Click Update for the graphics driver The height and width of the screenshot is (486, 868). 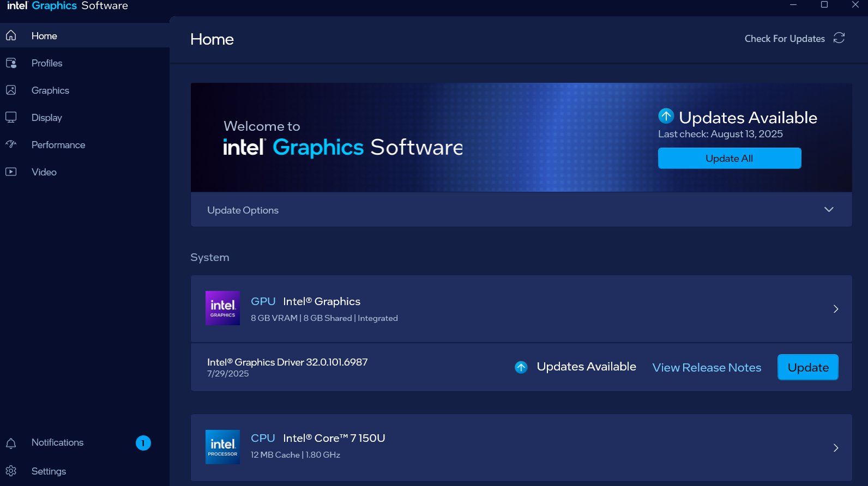pyautogui.click(x=808, y=367)
